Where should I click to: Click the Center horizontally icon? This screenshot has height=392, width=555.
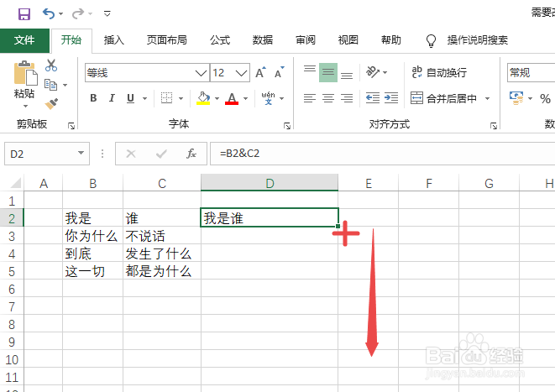(x=328, y=98)
